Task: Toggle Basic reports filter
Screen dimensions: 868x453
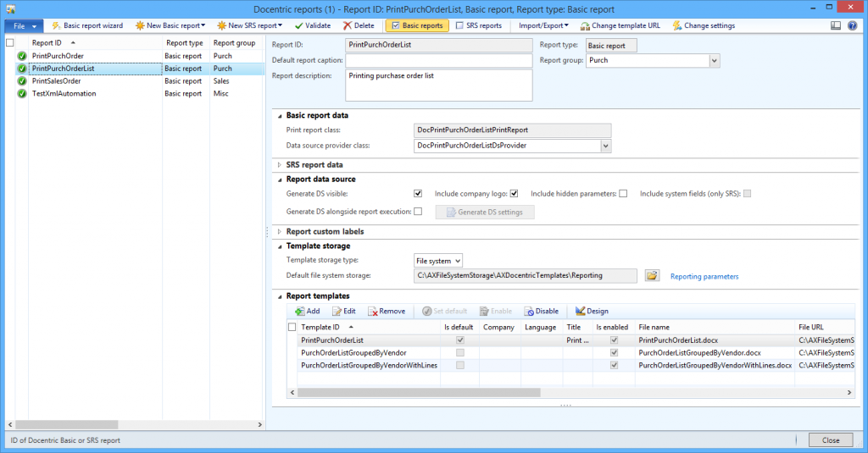Action: coord(417,25)
